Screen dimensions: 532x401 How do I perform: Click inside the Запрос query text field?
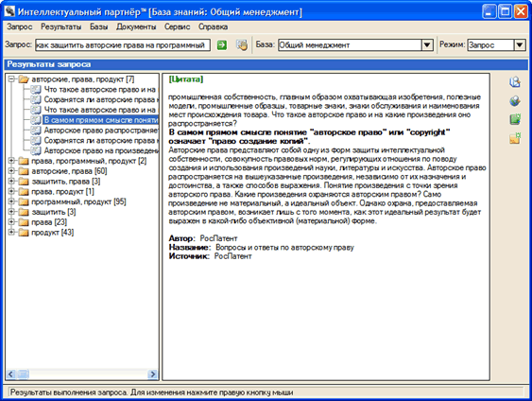(123, 45)
